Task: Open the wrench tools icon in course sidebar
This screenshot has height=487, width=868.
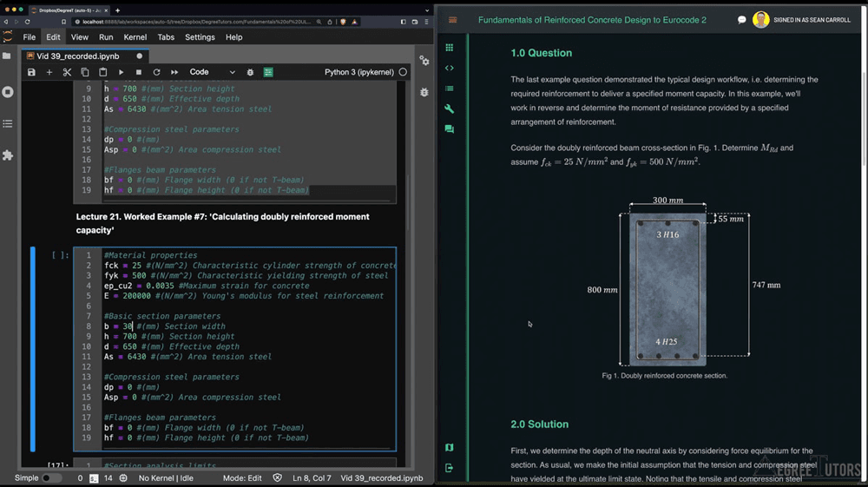Action: coord(449,109)
